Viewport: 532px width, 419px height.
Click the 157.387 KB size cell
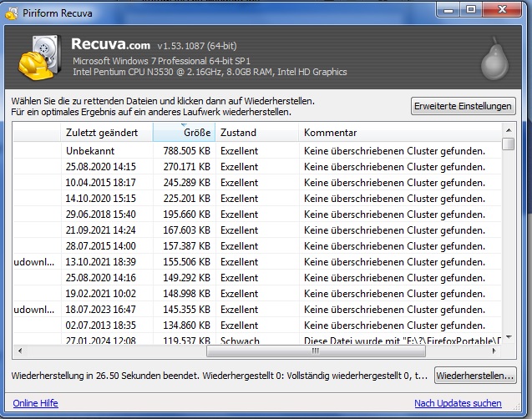point(186,245)
